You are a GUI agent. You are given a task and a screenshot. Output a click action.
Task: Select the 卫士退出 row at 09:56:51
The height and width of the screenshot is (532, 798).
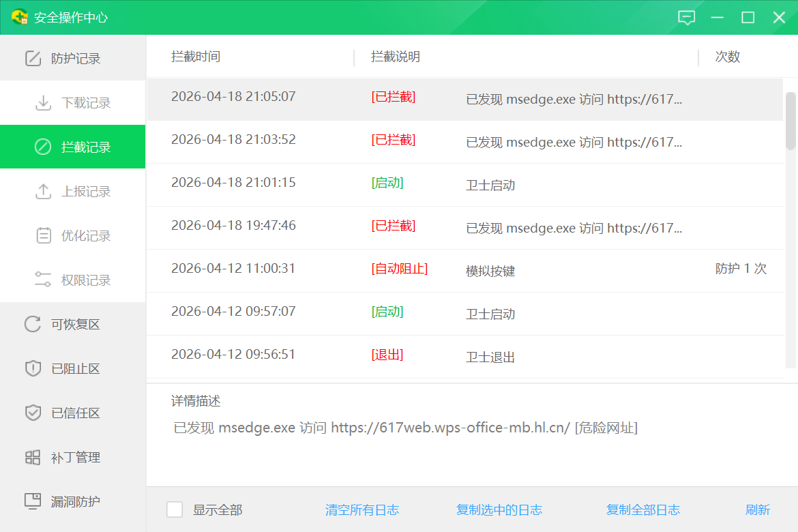pos(464,356)
